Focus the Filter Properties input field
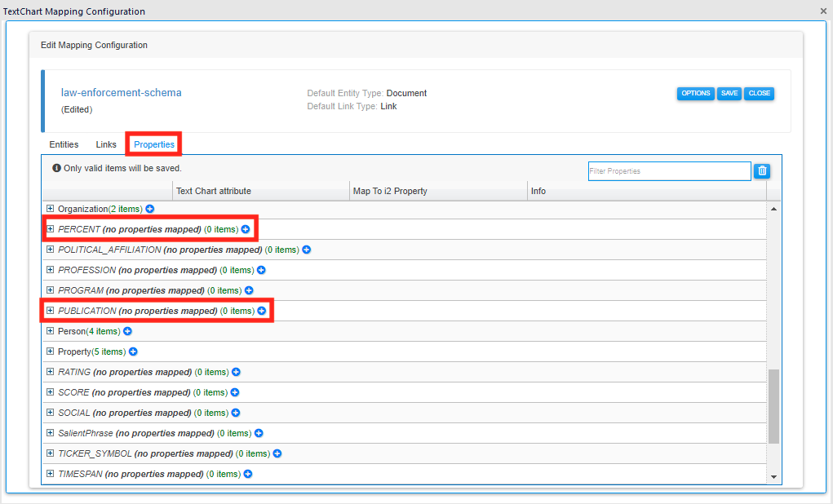 [668, 171]
